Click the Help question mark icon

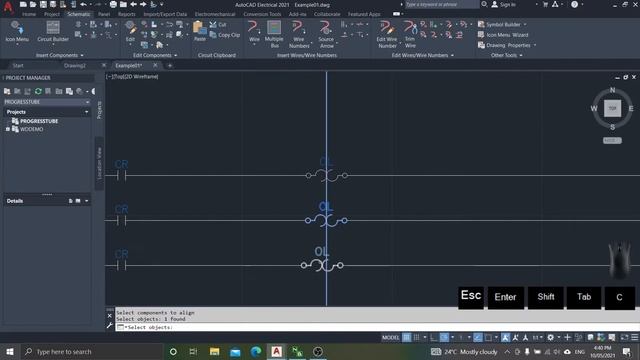(x=574, y=4)
